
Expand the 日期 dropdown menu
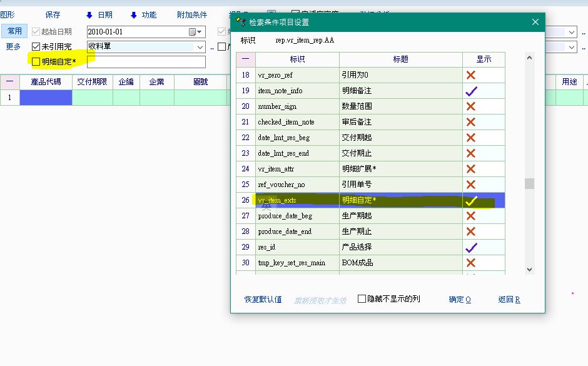[x=99, y=15]
